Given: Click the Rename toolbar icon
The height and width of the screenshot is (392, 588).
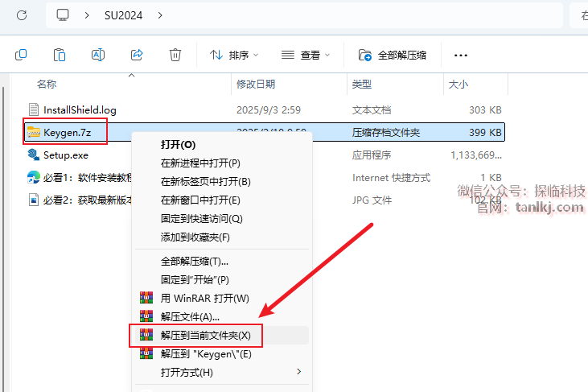Looking at the screenshot, I should pos(98,56).
